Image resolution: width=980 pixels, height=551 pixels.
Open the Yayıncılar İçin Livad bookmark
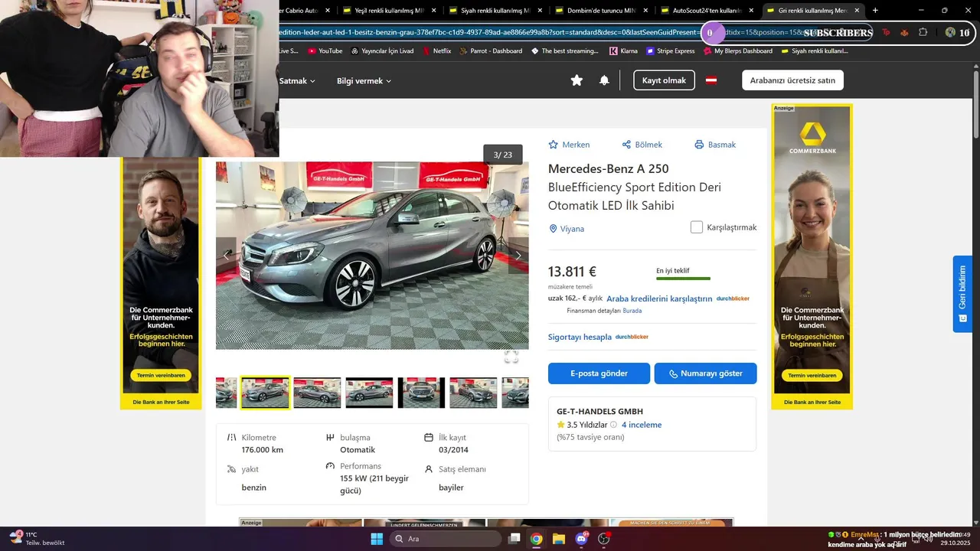tap(382, 51)
